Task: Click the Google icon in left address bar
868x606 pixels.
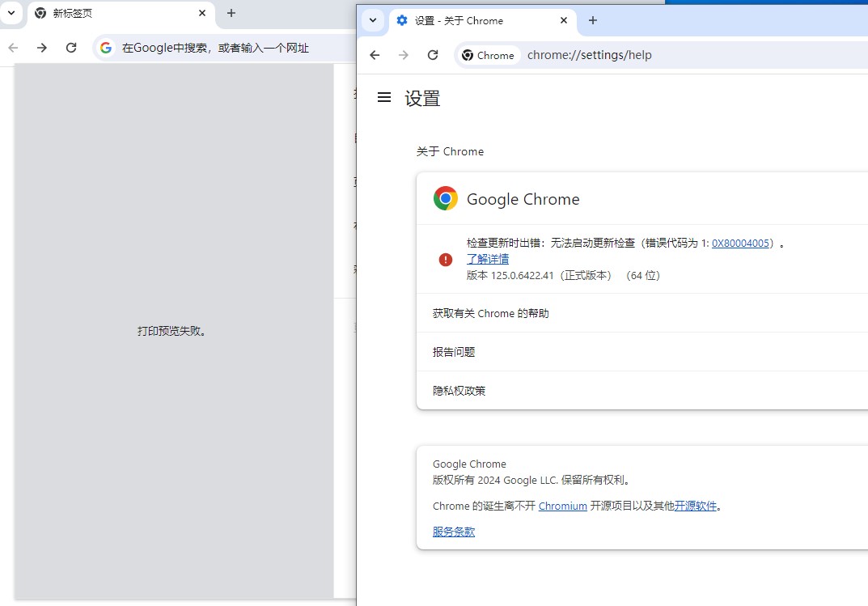Action: tap(106, 48)
